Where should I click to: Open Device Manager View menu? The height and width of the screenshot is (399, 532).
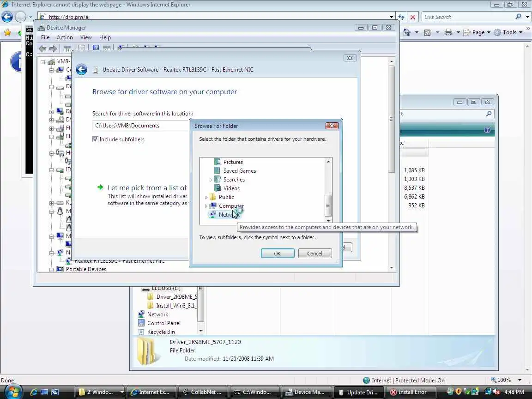coord(86,37)
